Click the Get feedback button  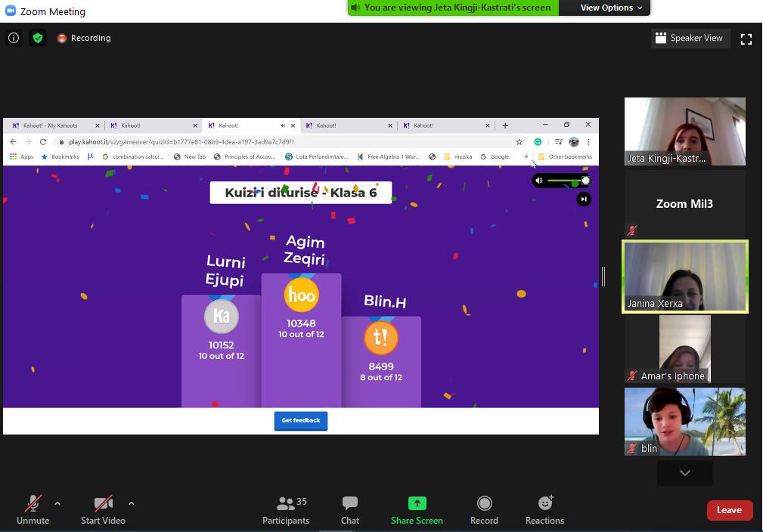pyautogui.click(x=300, y=420)
